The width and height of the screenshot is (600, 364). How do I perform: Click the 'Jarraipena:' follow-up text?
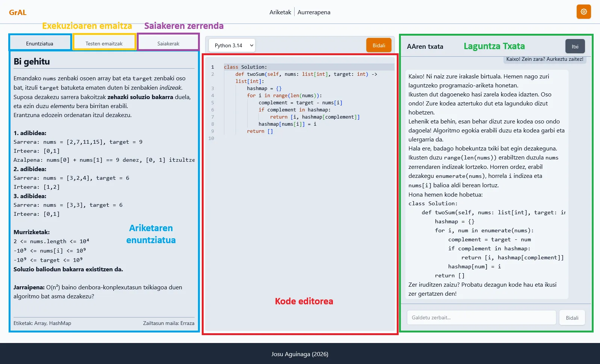click(x=29, y=287)
